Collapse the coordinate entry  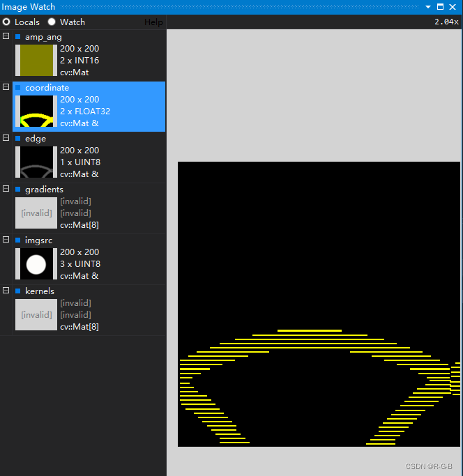click(6, 87)
